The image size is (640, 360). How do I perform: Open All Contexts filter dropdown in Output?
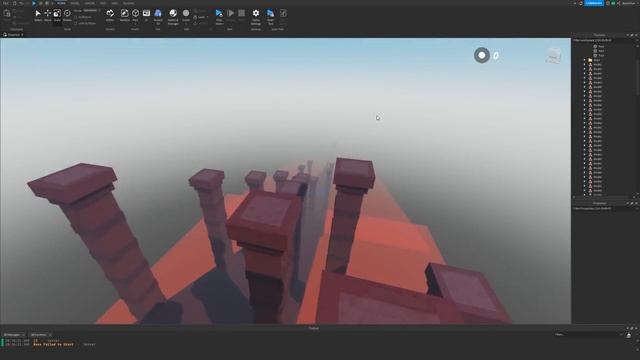[40, 335]
